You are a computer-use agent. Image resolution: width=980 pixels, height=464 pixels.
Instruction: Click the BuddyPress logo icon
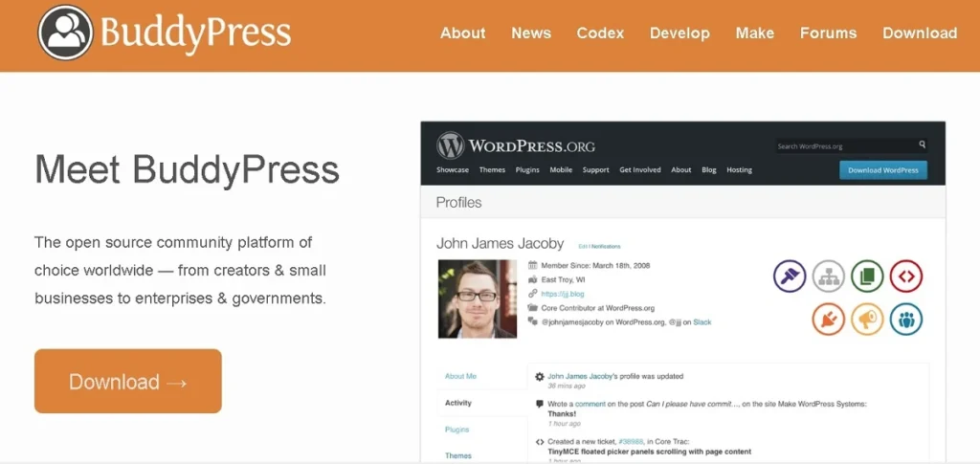65,33
